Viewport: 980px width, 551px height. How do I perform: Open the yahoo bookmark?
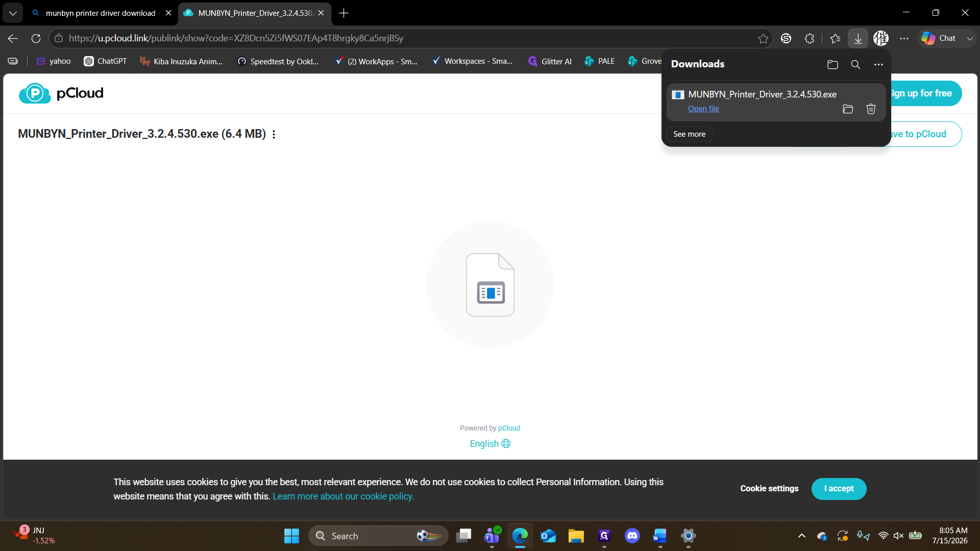[x=54, y=61]
